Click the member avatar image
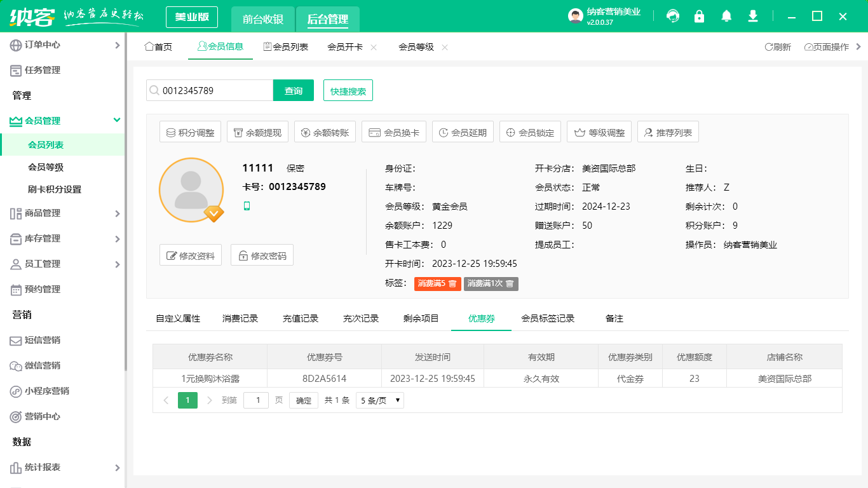The width and height of the screenshot is (868, 488). pos(191,189)
